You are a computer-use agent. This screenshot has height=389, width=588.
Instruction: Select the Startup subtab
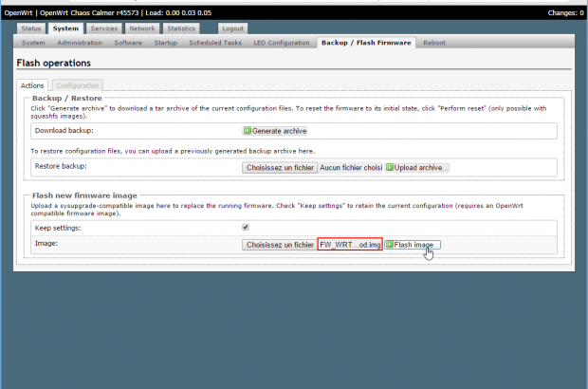(165, 43)
